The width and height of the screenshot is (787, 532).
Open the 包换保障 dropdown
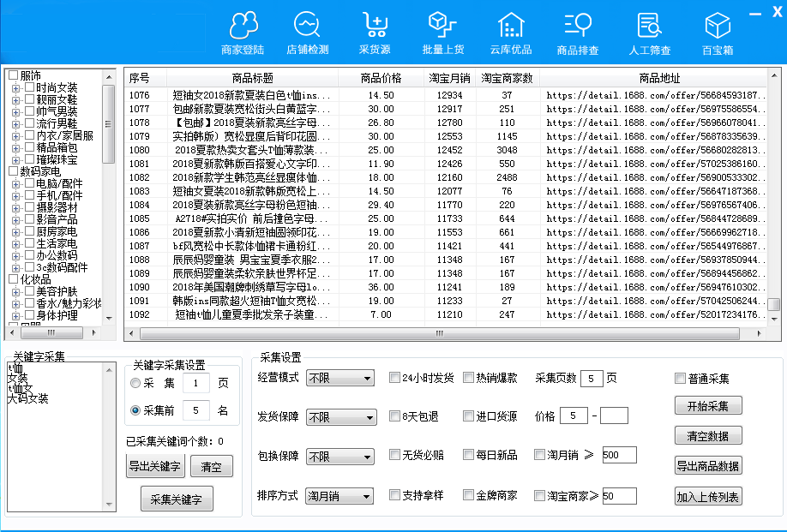(x=340, y=457)
